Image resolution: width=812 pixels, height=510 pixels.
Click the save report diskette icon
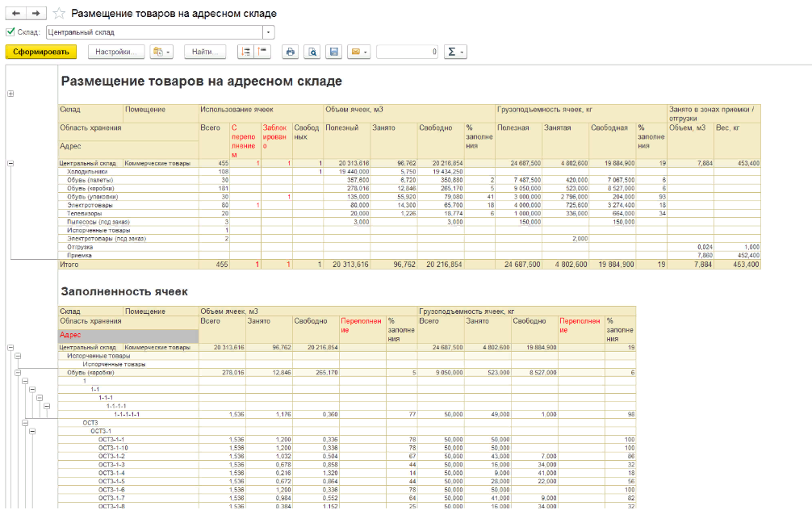click(333, 52)
